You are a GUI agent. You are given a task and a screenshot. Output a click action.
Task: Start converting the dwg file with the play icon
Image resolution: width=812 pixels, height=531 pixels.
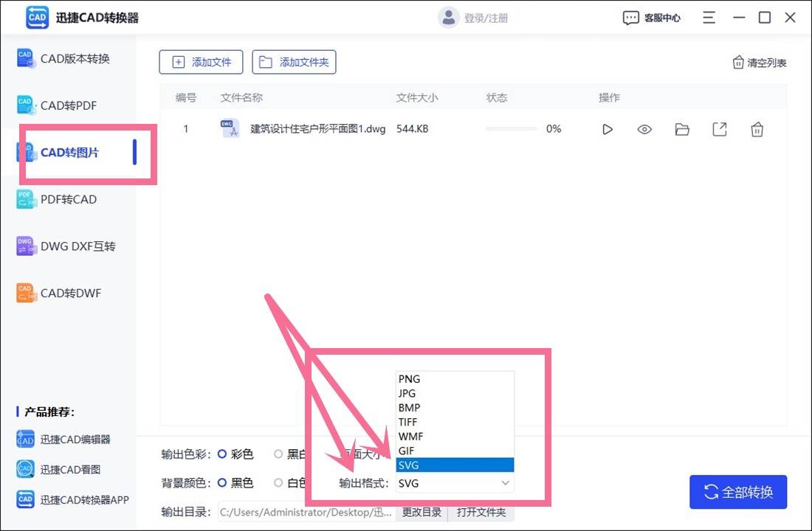coord(608,128)
